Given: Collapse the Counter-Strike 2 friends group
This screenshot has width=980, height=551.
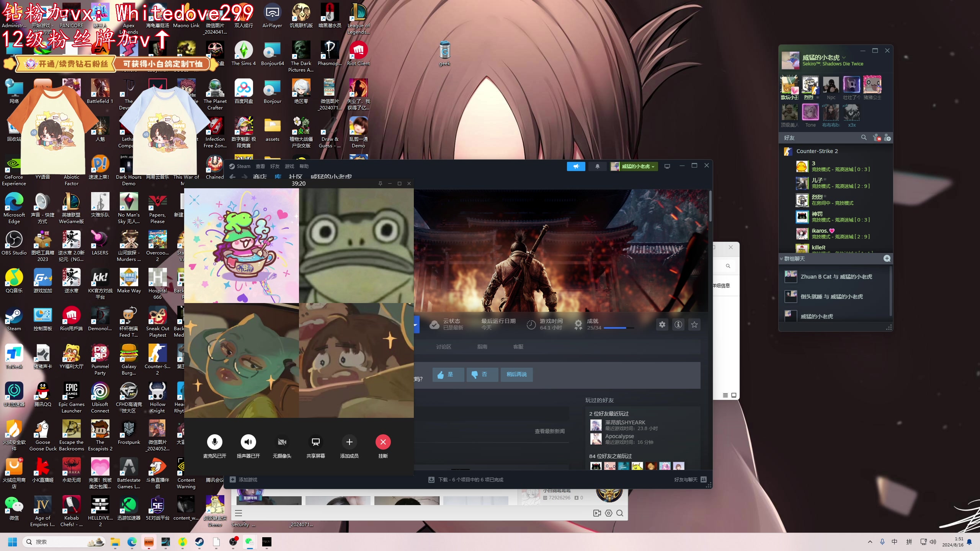Looking at the screenshot, I should coord(817,151).
